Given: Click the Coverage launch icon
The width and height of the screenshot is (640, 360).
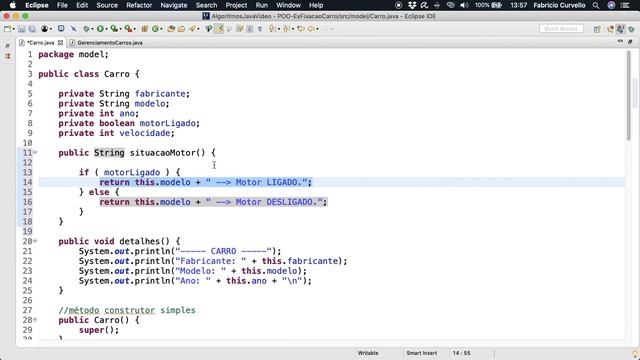Looking at the screenshot, I should [x=114, y=29].
